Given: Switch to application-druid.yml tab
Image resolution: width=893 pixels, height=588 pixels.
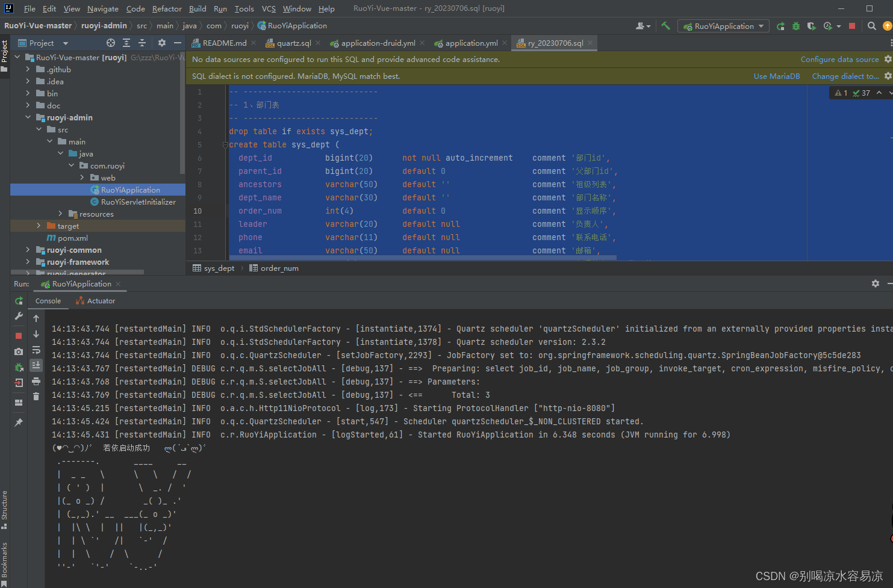Looking at the screenshot, I should point(378,43).
